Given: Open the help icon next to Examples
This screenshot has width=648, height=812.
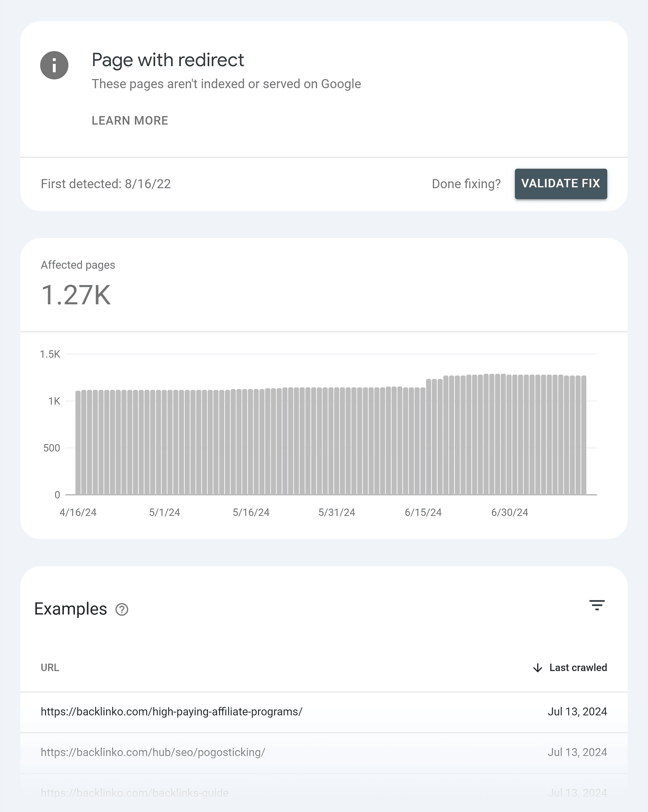Looking at the screenshot, I should tap(122, 609).
